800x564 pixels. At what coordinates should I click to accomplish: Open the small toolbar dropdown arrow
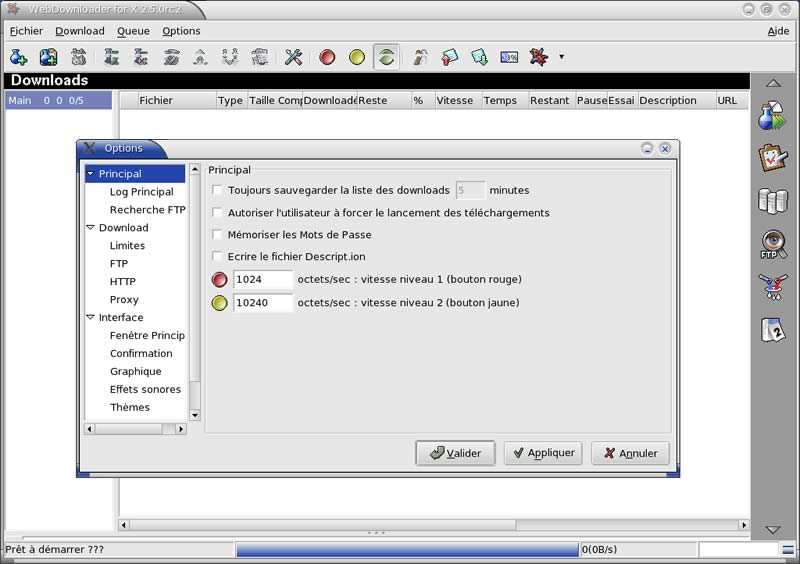tap(561, 57)
